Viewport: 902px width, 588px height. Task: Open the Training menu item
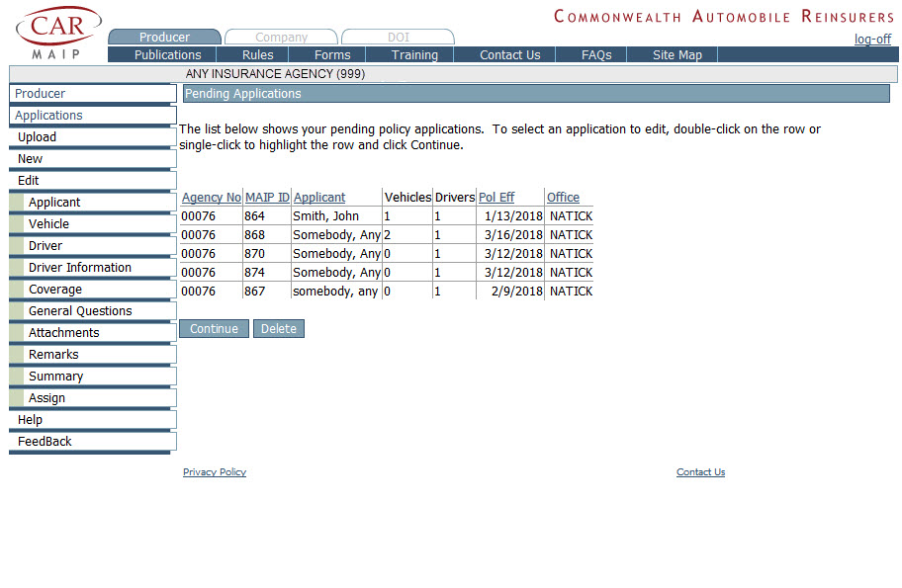(413, 55)
